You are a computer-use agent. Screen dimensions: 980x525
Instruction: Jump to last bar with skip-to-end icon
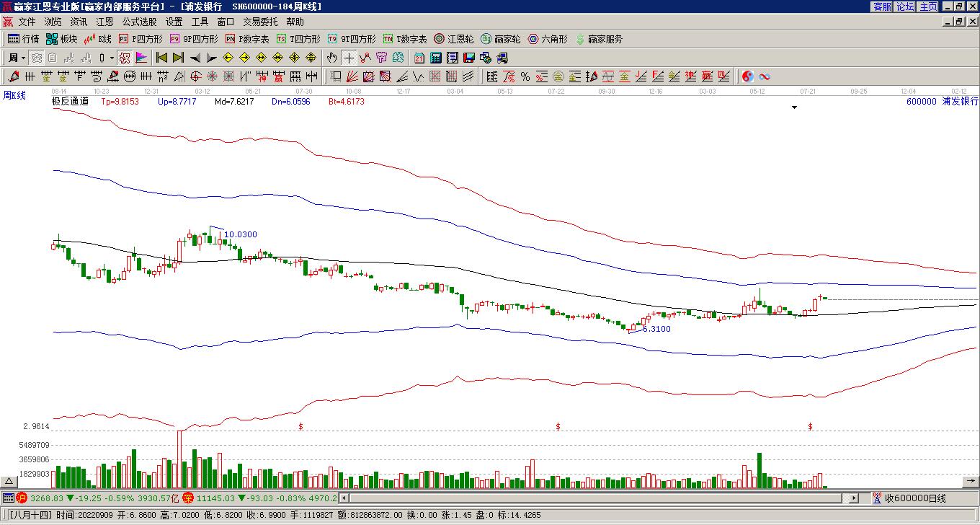(178, 58)
